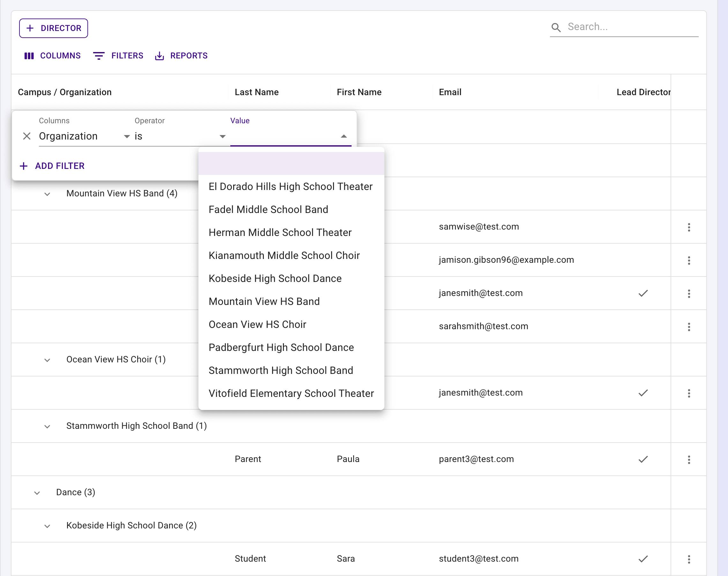Click first name cell Sara
The height and width of the screenshot is (576, 728).
[345, 558]
